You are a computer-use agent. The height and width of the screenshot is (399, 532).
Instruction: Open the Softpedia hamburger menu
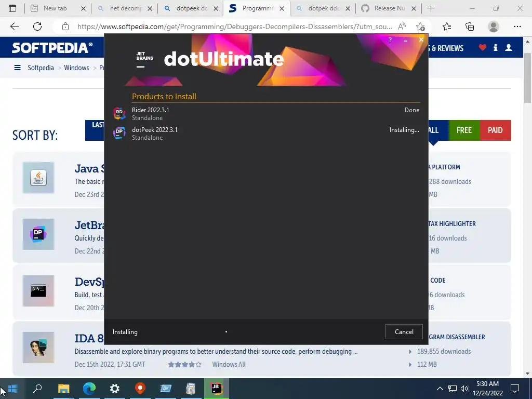coord(17,68)
